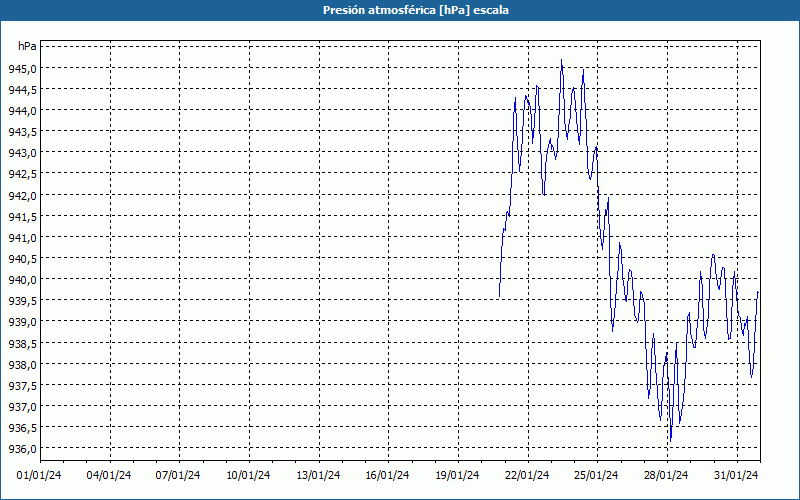Click the 943,0 y-axis label
The width and height of the screenshot is (800, 500).
22,153
